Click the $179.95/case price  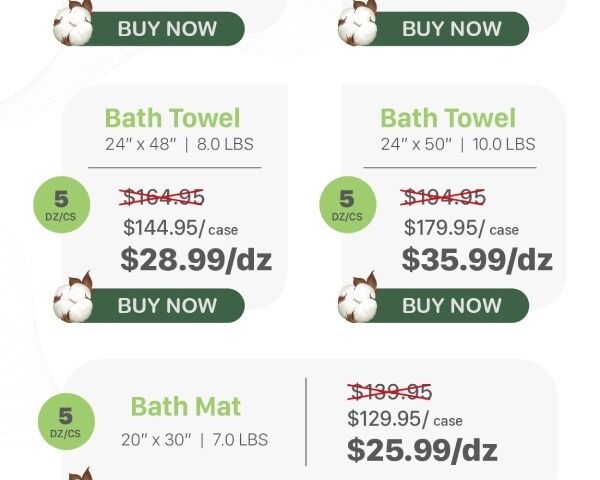click(461, 227)
